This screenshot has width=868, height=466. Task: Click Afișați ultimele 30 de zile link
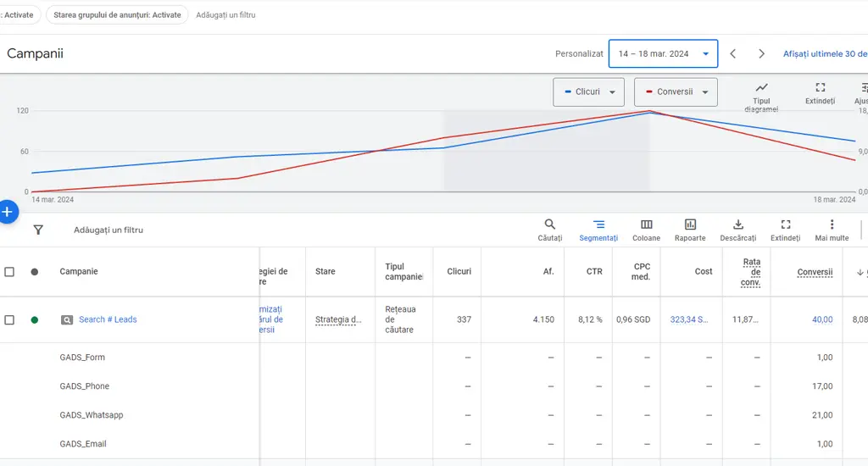pos(825,53)
